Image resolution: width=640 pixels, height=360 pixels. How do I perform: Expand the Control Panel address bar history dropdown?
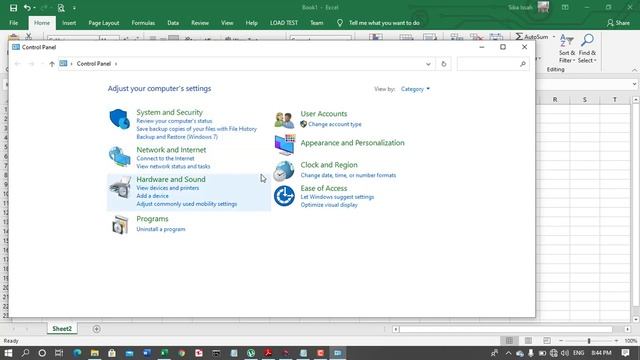click(x=428, y=64)
